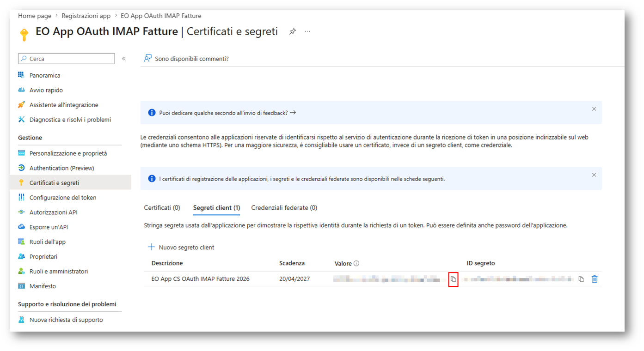
Task: Pin the Certificati e segreti page
Action: (292, 31)
